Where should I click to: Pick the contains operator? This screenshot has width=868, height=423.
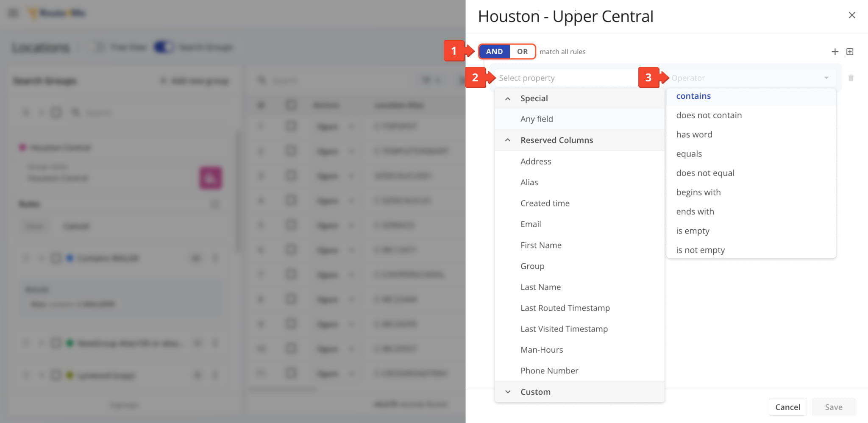pyautogui.click(x=751, y=96)
